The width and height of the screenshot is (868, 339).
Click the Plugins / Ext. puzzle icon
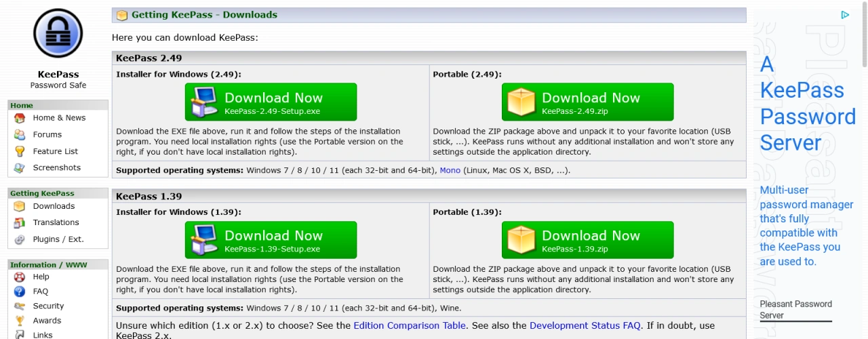tap(20, 239)
